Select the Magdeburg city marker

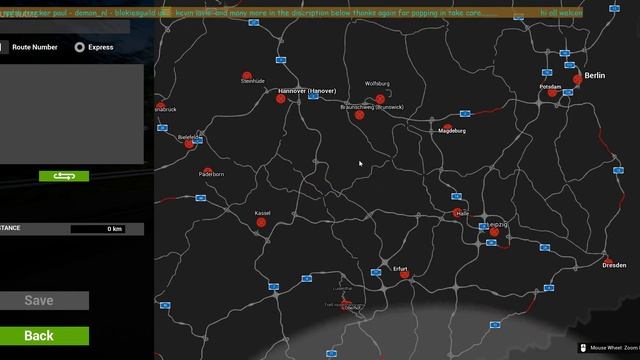click(447, 127)
